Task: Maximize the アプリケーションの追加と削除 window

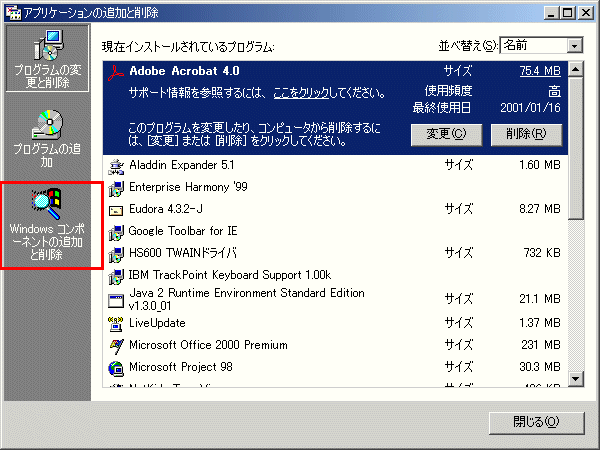Action: (x=567, y=13)
